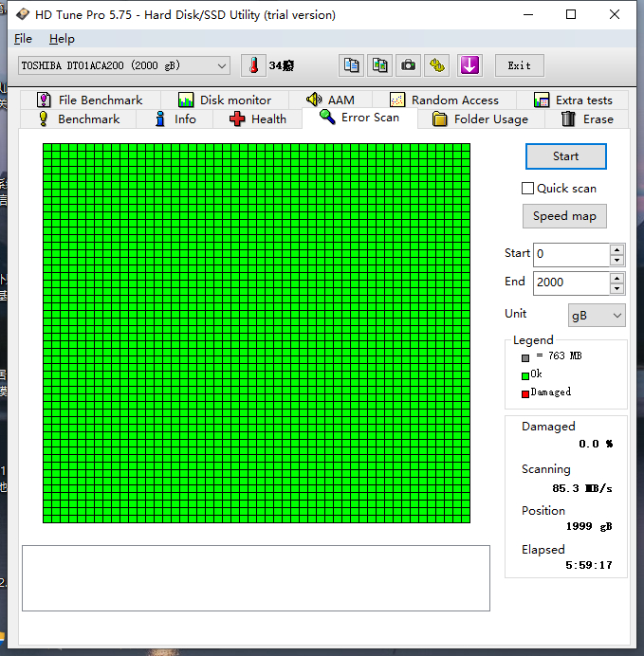Open the Info tab

[x=175, y=119]
